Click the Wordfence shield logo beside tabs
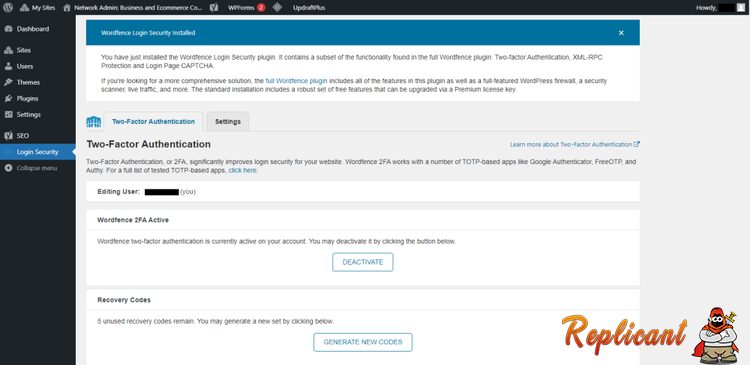The height and width of the screenshot is (365, 750). [94, 122]
